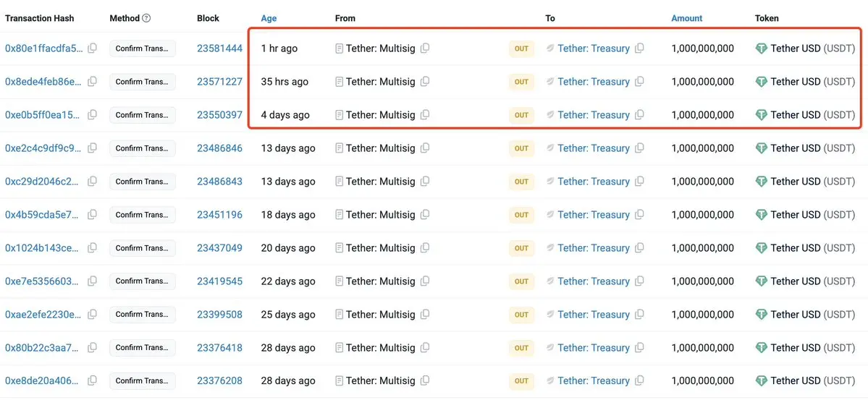Sort by the Amount column header
The height and width of the screenshot is (400, 868).
coord(686,18)
